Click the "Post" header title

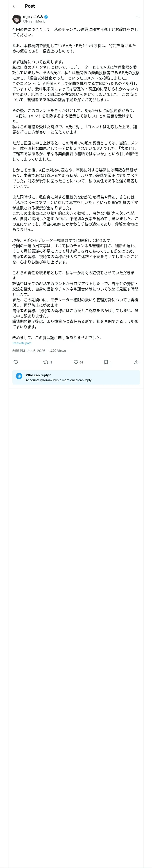pyautogui.click(x=30, y=6)
